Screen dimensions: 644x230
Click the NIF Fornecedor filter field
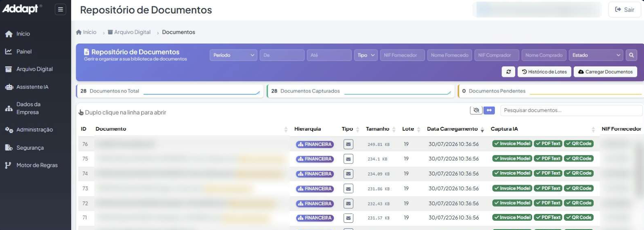402,55
